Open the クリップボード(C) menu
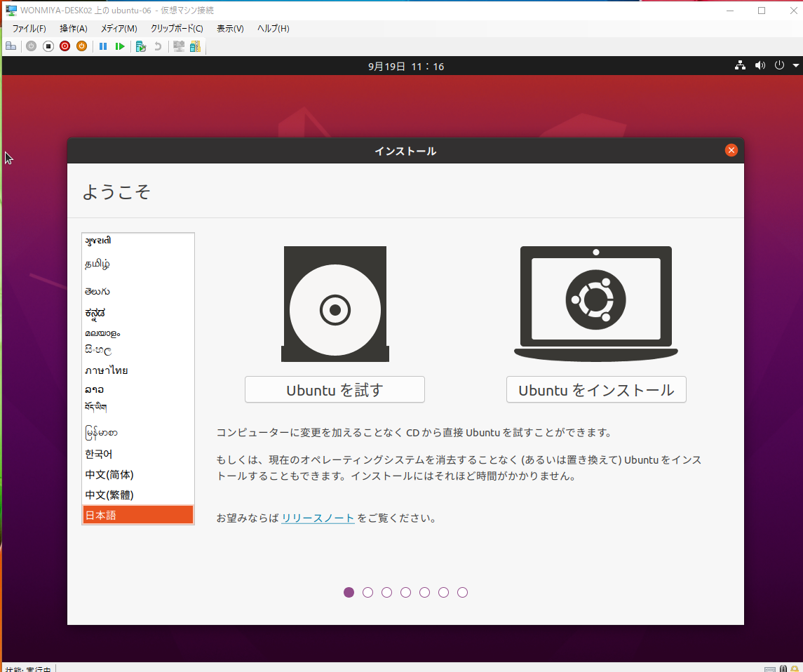This screenshot has width=803, height=672. [177, 29]
